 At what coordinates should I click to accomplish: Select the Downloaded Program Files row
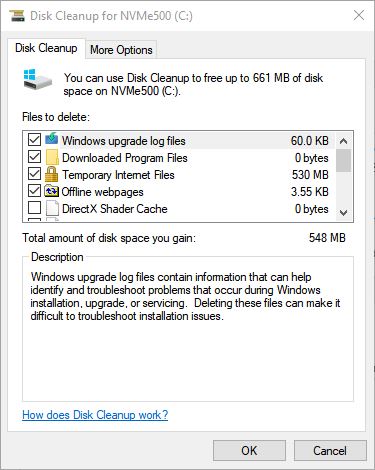178,158
